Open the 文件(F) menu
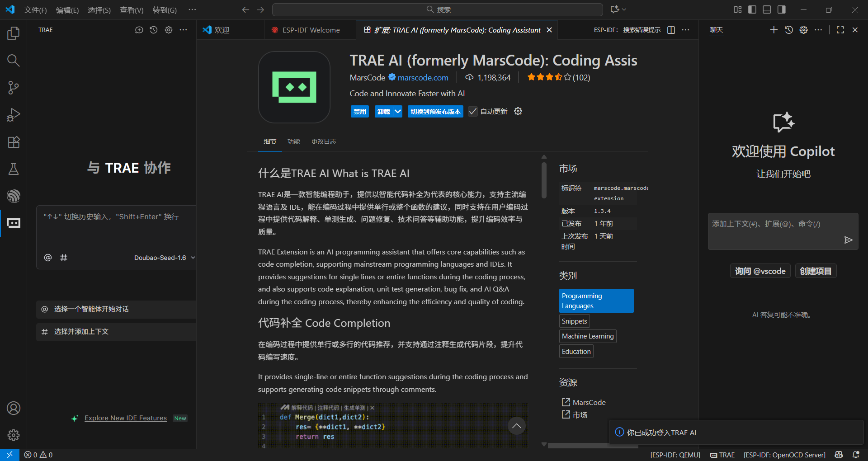Screen dimensions: 868x461 (35, 10)
